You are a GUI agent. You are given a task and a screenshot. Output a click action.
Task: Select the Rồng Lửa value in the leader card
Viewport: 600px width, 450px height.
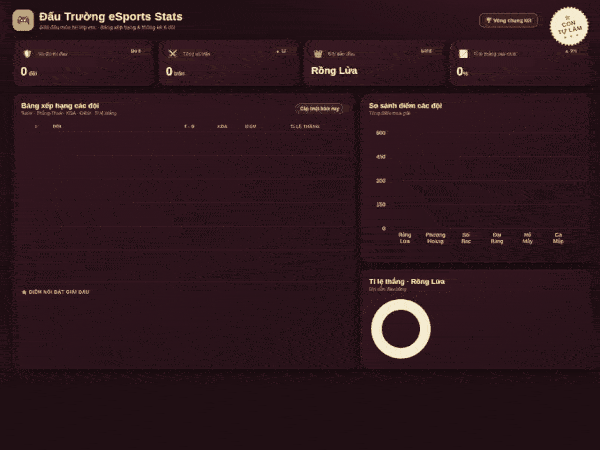tap(334, 71)
